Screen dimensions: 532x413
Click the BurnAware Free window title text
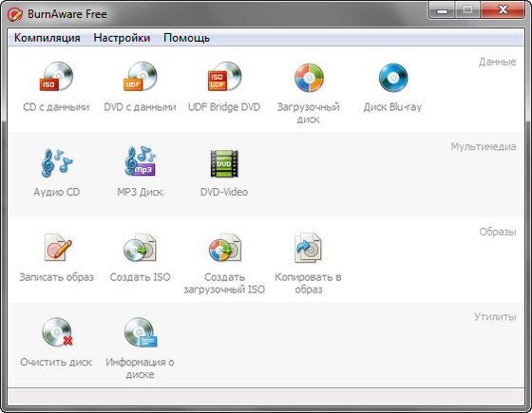pos(67,14)
